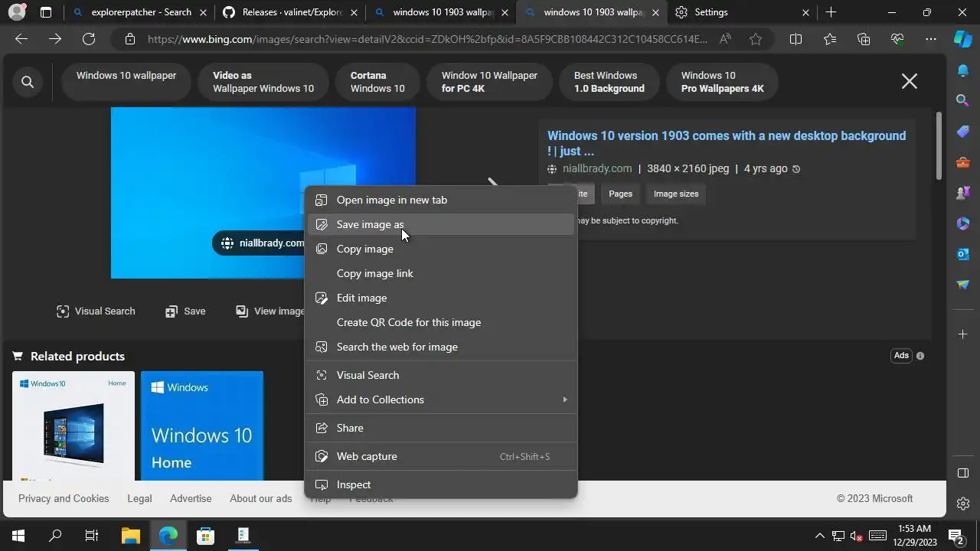Open Windows Start button
The height and width of the screenshot is (551, 980).
coord(18,536)
